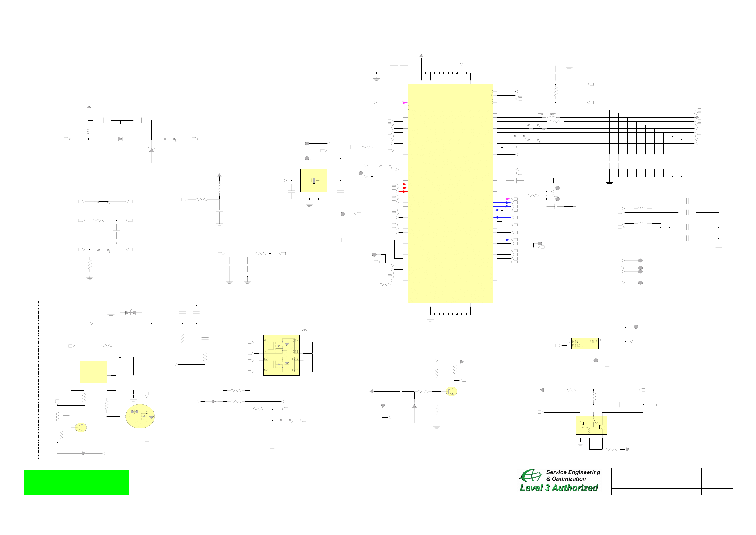Select the D1A pin label on U645

pos(295,340)
